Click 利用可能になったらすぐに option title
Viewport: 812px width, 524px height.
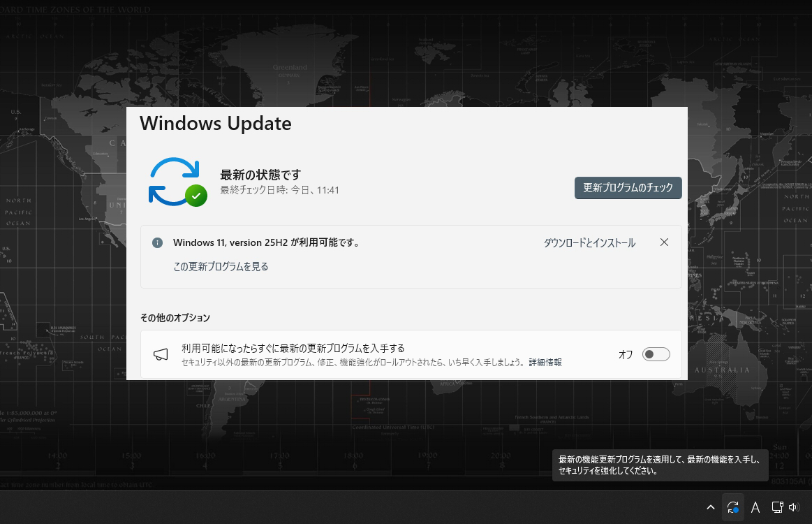(x=293, y=349)
